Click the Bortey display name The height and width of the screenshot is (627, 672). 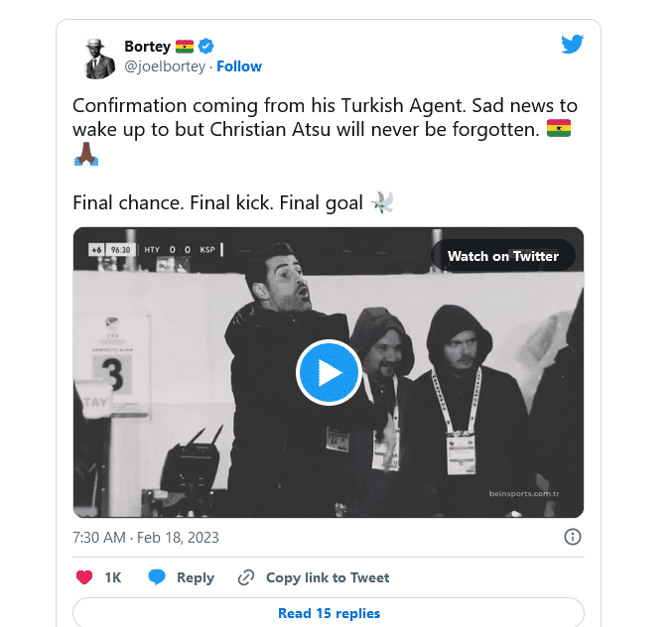tap(147, 46)
